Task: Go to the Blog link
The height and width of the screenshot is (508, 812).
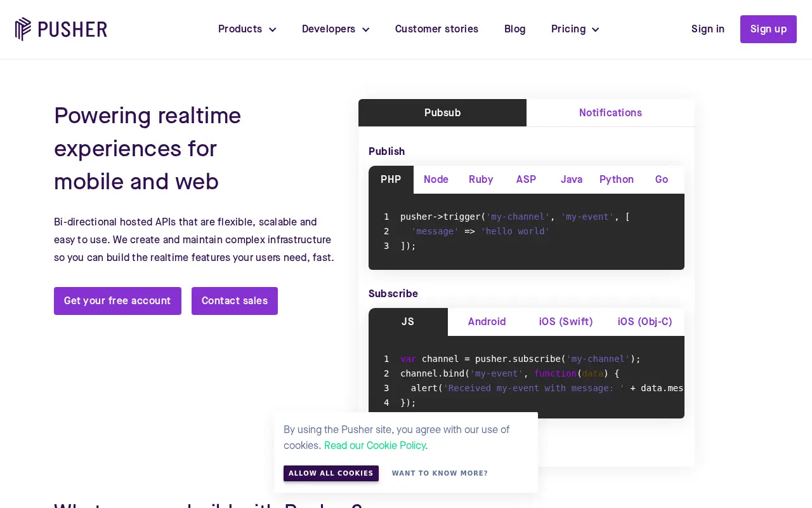Action: point(514,29)
